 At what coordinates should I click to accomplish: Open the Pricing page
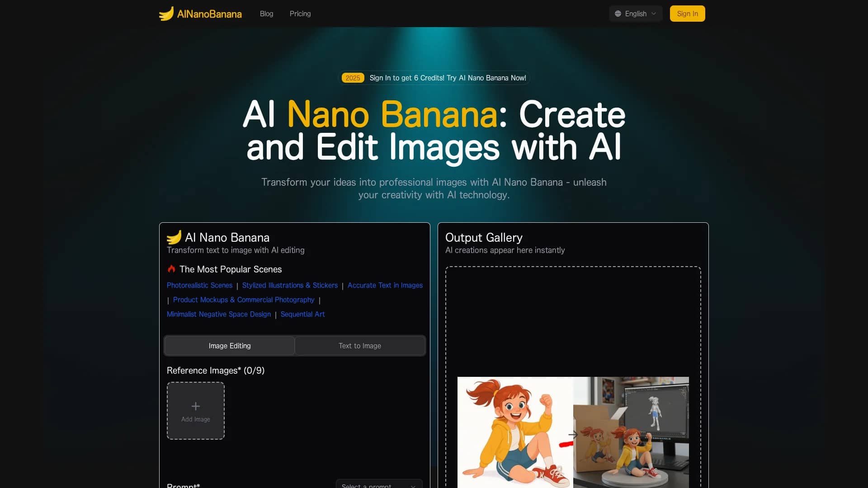point(300,14)
